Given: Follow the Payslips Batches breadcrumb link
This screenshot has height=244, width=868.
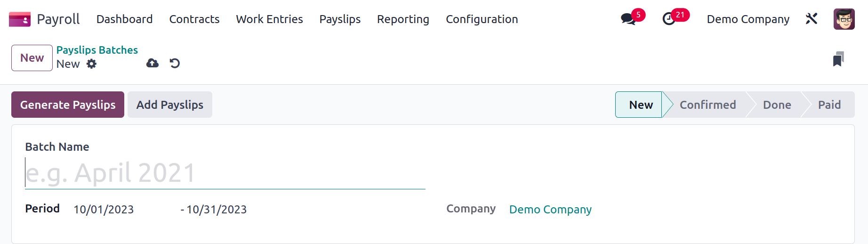Looking at the screenshot, I should coord(97,50).
